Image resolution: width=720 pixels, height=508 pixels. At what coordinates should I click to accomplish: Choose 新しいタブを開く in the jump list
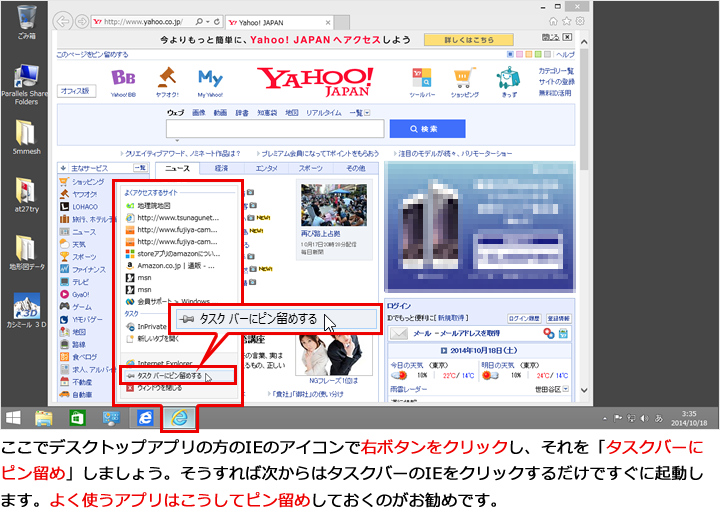158,339
